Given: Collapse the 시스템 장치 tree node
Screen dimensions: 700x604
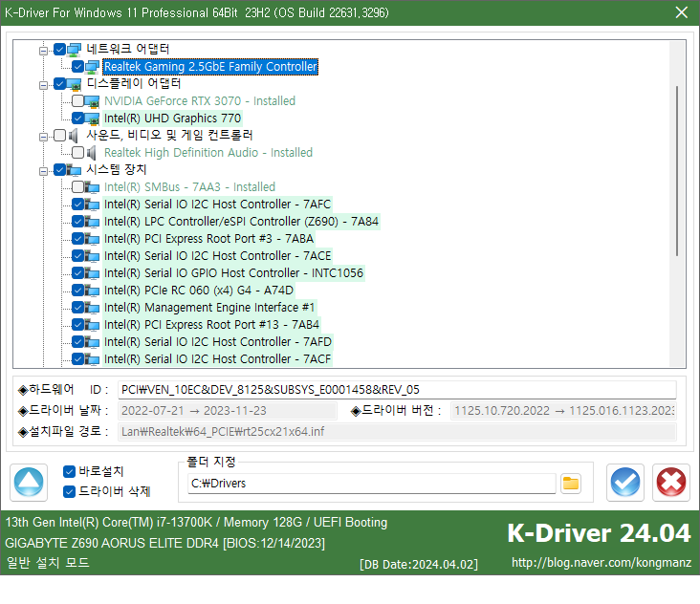Looking at the screenshot, I should click(43, 171).
